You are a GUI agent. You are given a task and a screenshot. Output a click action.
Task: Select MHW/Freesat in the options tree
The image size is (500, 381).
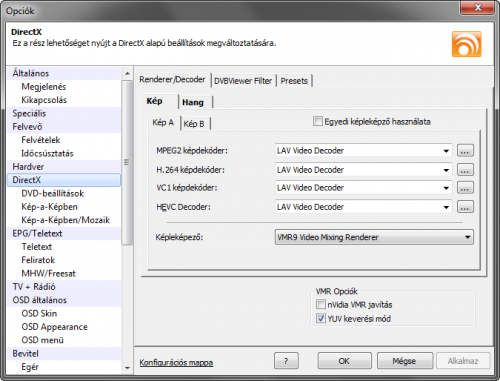(64, 273)
